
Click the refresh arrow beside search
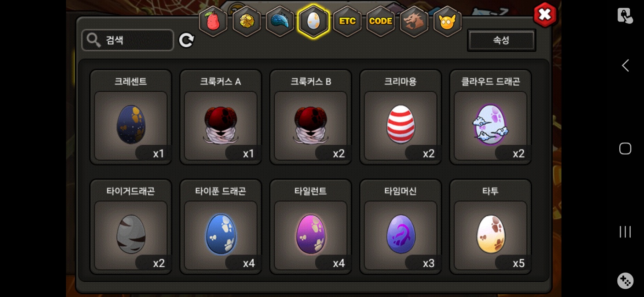click(x=186, y=40)
